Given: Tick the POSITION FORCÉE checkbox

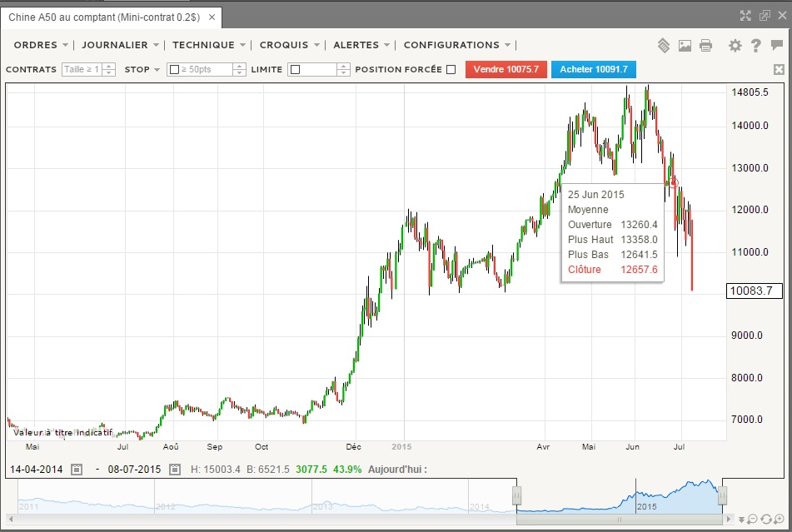Looking at the screenshot, I should 451,70.
